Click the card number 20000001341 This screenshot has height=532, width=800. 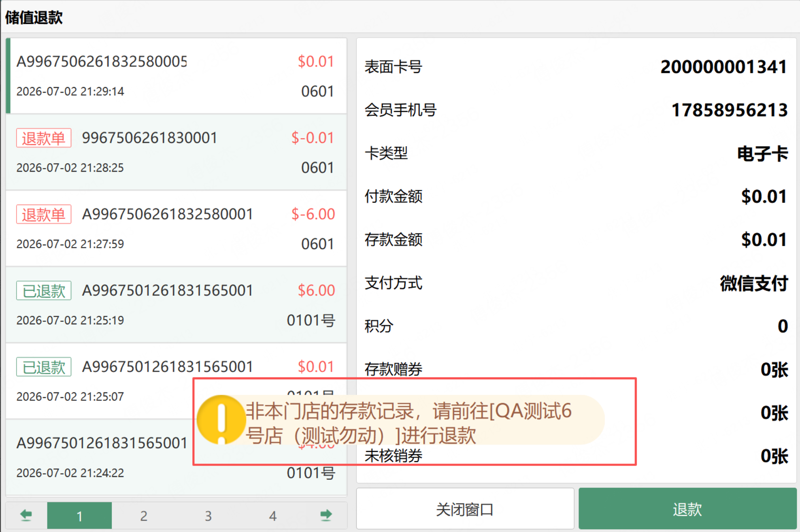tap(724, 67)
